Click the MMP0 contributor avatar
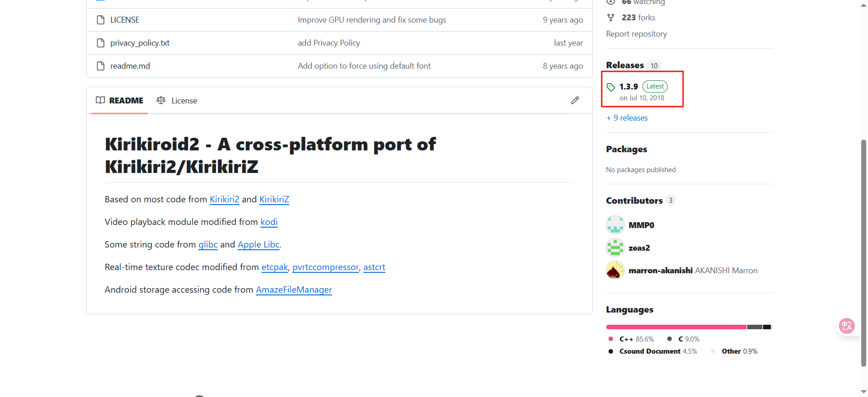868x397 pixels. coord(615,225)
